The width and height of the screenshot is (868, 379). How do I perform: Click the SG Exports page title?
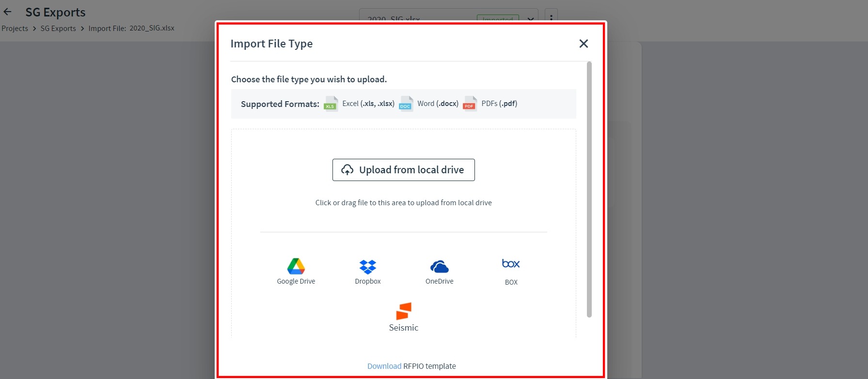(55, 12)
